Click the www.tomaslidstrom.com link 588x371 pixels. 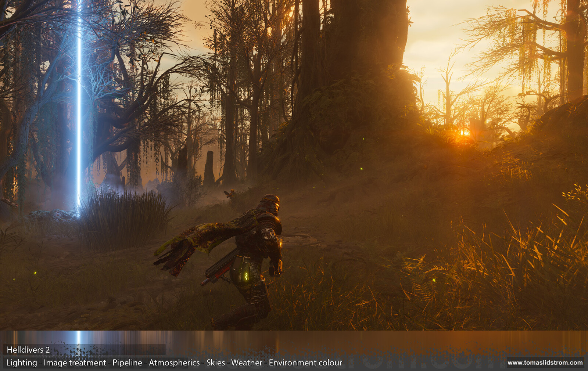[545, 363]
